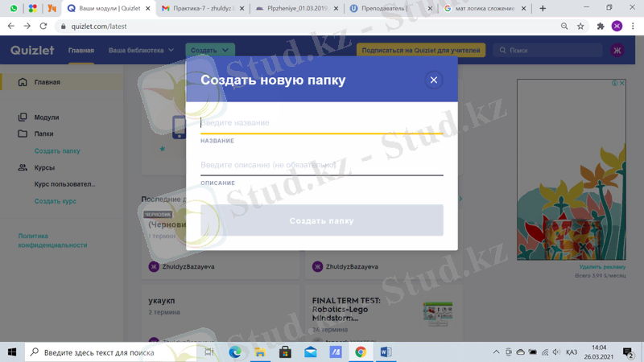
Task: Click the courses people icon
Action: (23, 167)
